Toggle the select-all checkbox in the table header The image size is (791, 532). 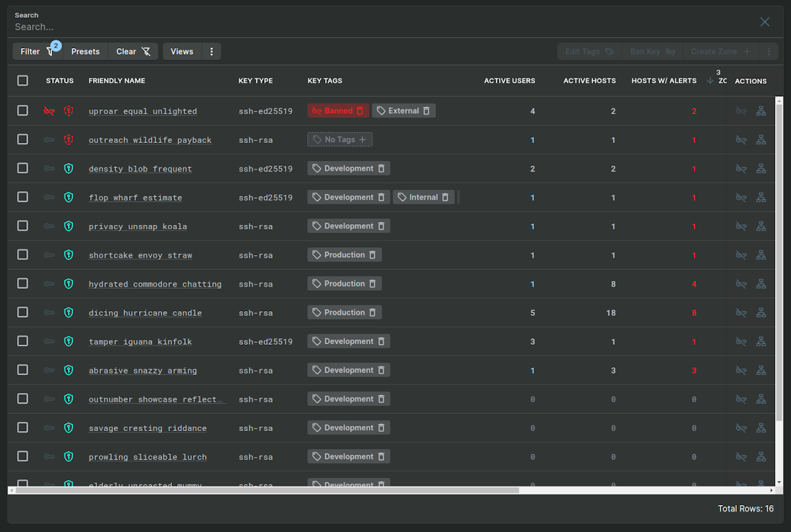click(22, 80)
